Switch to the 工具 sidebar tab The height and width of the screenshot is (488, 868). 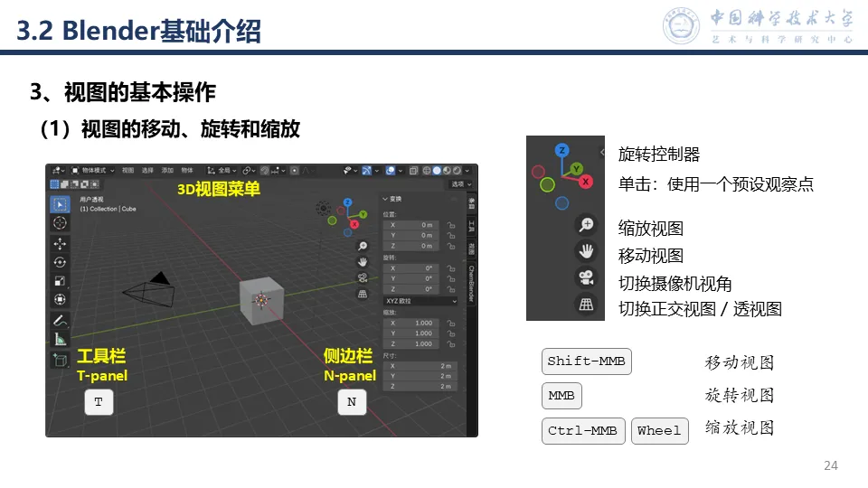472,226
